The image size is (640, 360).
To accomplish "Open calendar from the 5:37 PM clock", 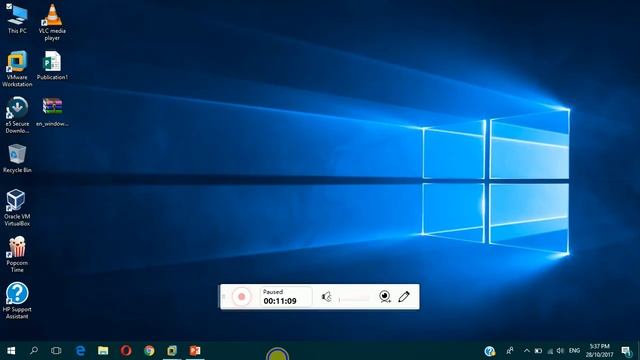I will 600,351.
